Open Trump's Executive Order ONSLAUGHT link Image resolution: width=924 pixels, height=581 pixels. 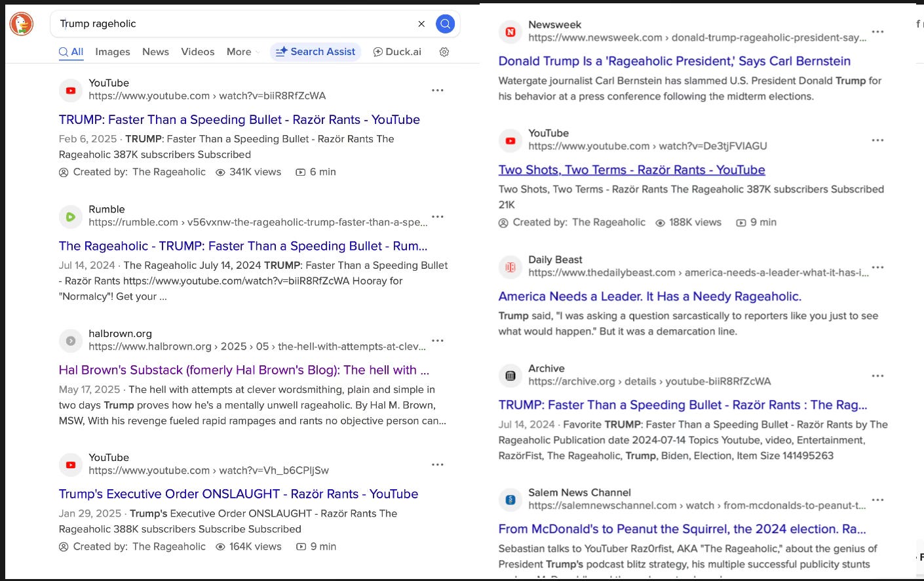[x=239, y=494]
